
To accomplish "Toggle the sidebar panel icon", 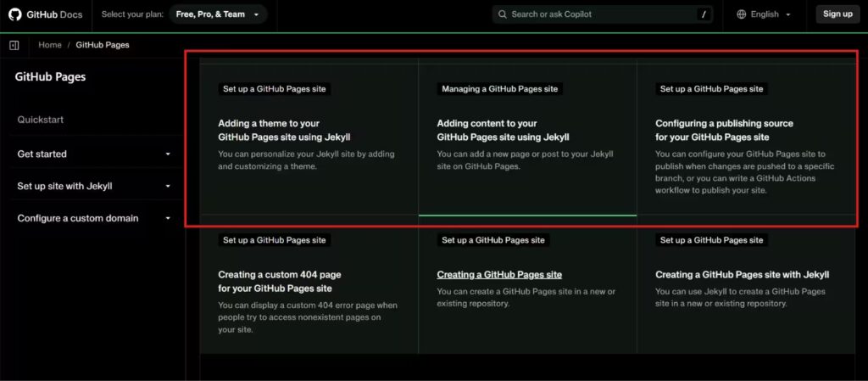I will (x=14, y=46).
